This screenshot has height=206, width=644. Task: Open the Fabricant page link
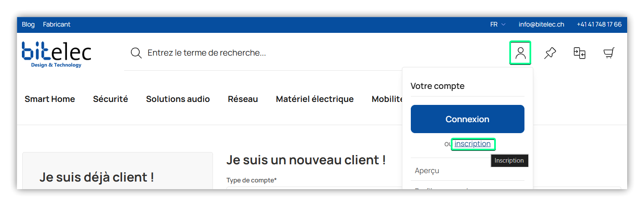[56, 24]
